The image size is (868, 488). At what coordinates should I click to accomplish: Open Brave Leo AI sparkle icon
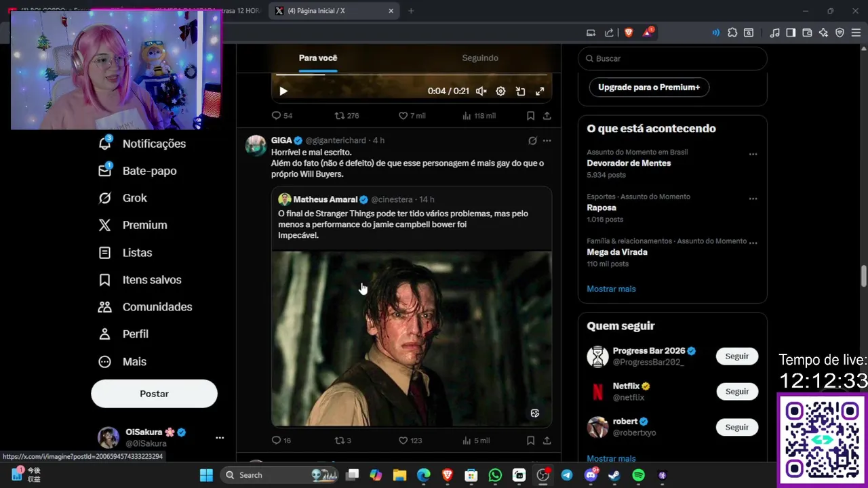(x=823, y=33)
